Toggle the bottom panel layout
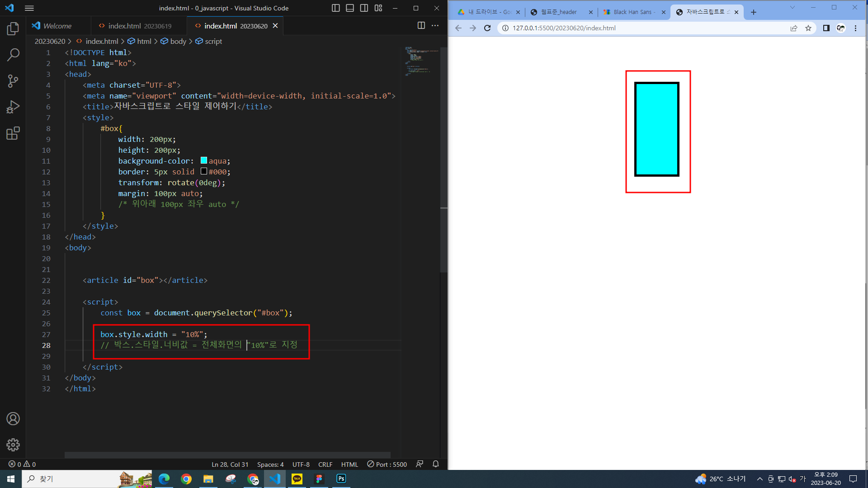The image size is (868, 488). (350, 8)
